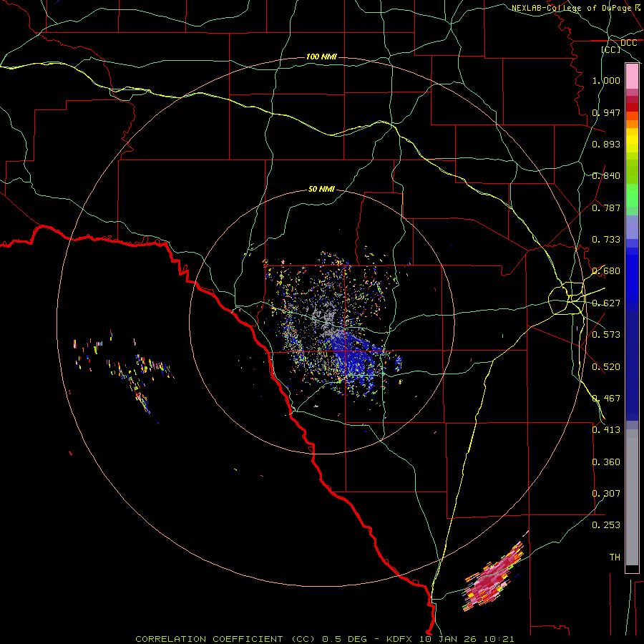Pick the light pink color bar segment
This screenshot has height=644, width=644.
point(632,77)
